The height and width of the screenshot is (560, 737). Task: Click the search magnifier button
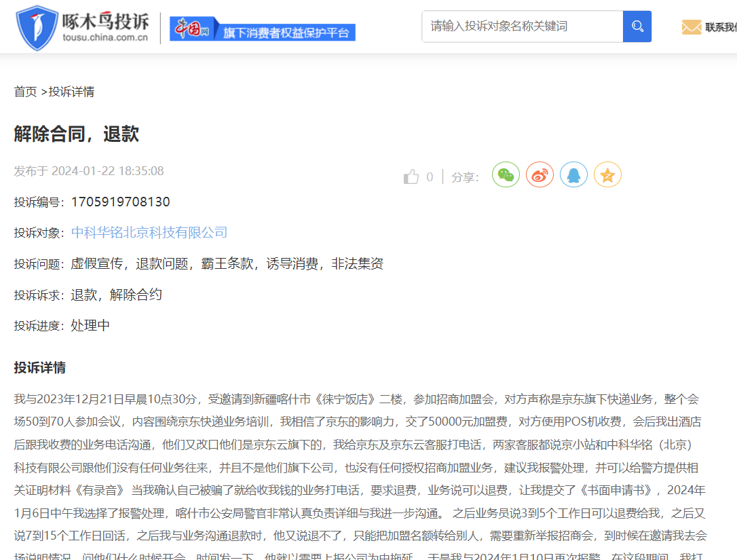coord(637,26)
